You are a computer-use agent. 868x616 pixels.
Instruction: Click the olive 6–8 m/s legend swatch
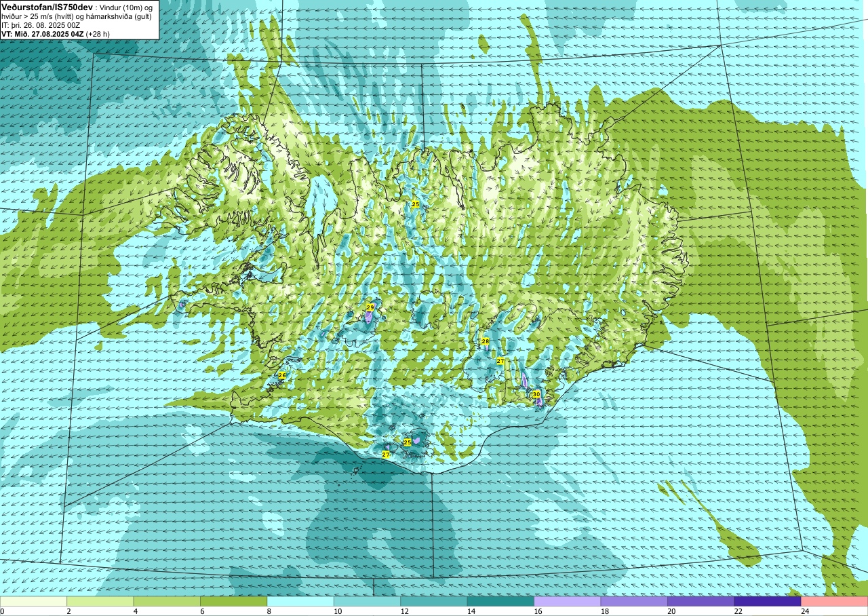tap(233, 601)
